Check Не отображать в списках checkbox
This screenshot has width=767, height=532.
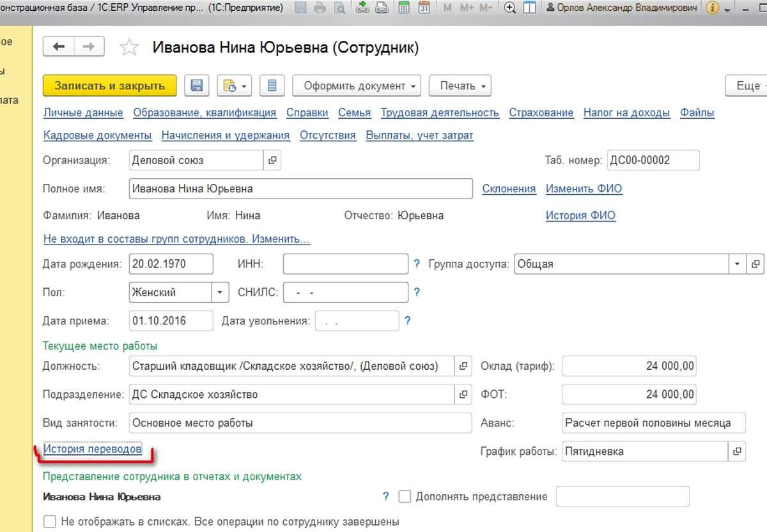tap(49, 522)
